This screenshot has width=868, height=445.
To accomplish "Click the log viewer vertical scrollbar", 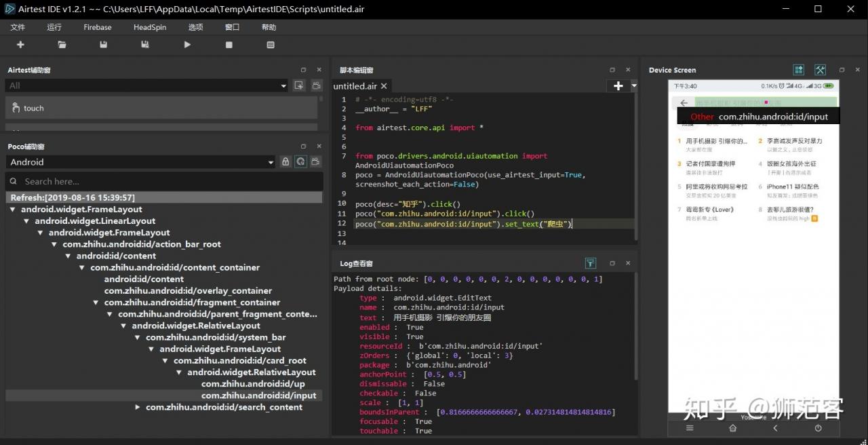I will coord(635,326).
